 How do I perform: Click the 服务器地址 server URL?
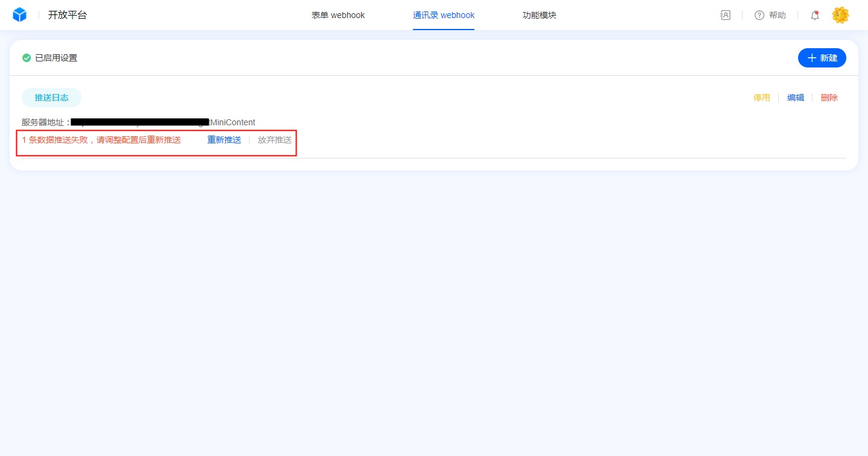(163, 122)
